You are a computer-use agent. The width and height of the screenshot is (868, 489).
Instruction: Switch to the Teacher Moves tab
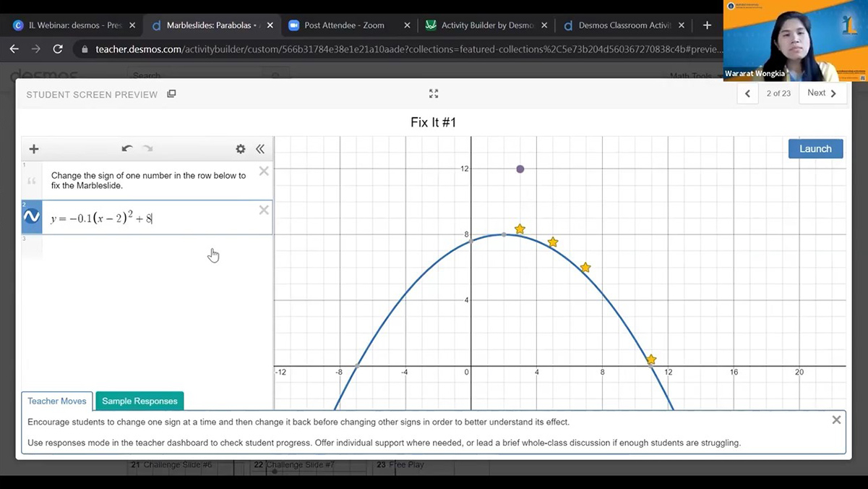[57, 401]
